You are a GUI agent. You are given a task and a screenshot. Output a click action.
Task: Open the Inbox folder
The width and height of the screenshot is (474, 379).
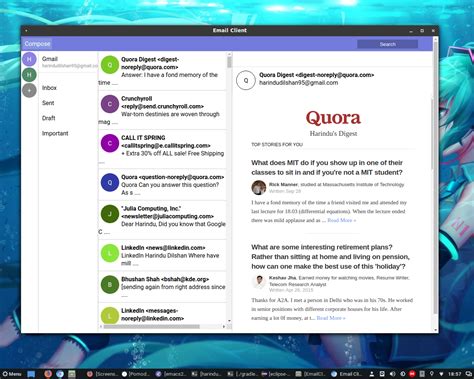(x=49, y=88)
